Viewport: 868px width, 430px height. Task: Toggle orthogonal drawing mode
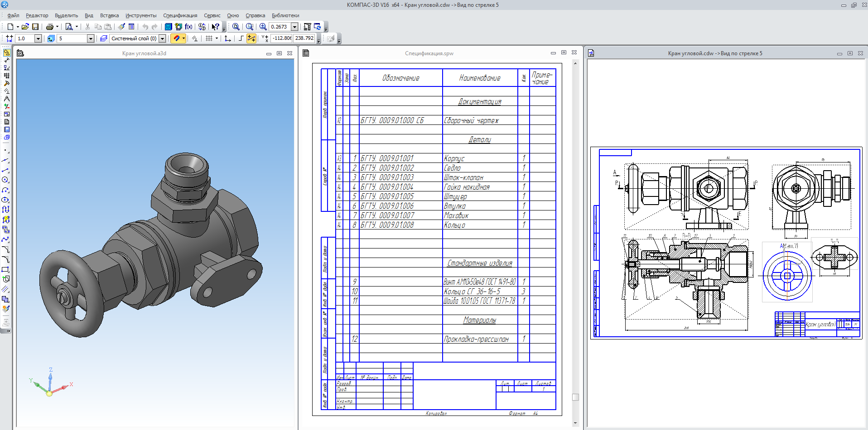point(241,38)
